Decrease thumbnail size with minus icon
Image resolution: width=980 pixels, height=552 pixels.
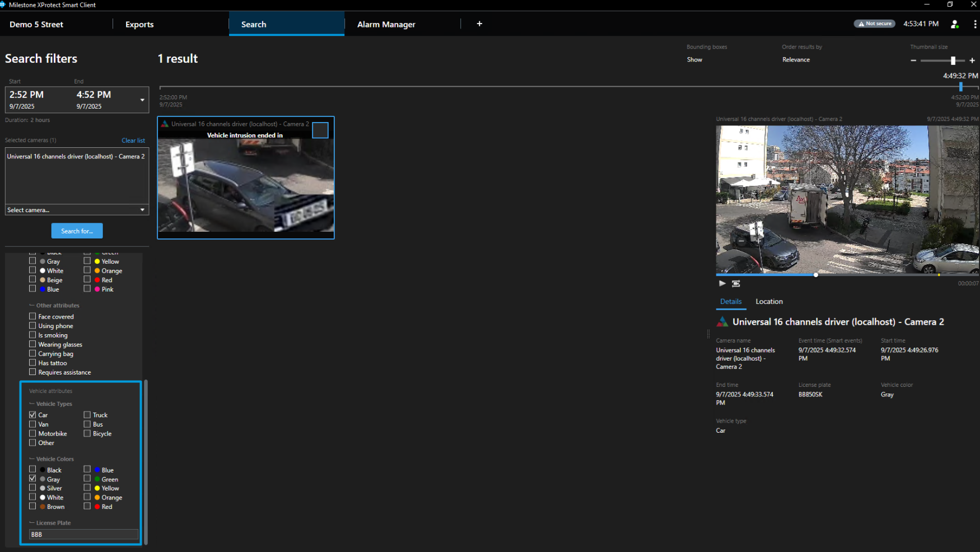[x=913, y=60]
